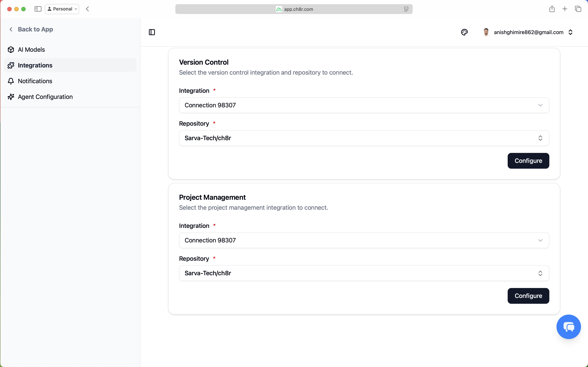This screenshot has height=367, width=588.
Task: Open a new tab with the plus icon
Action: coord(565,9)
